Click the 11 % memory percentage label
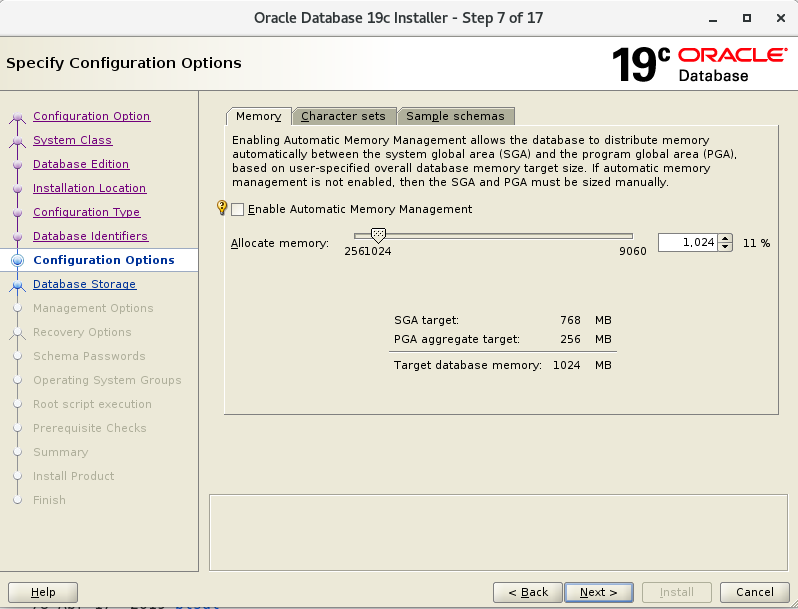Image resolution: width=798 pixels, height=609 pixels. (x=756, y=243)
